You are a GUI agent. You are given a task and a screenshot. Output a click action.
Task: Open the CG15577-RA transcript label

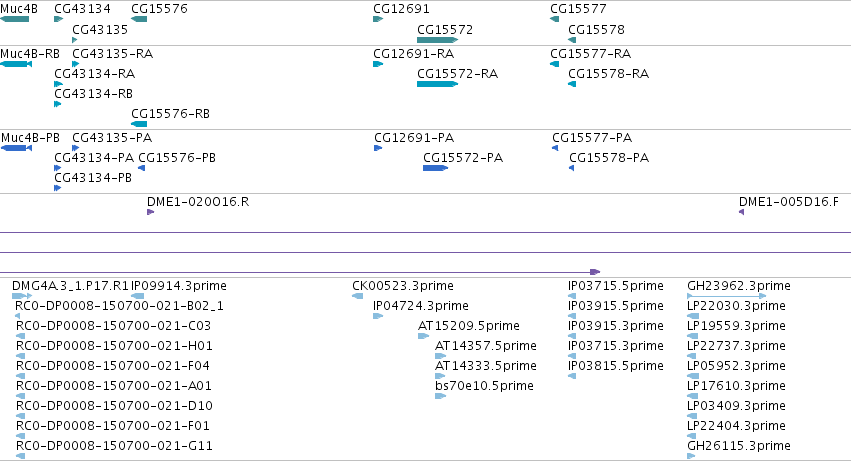click(590, 54)
